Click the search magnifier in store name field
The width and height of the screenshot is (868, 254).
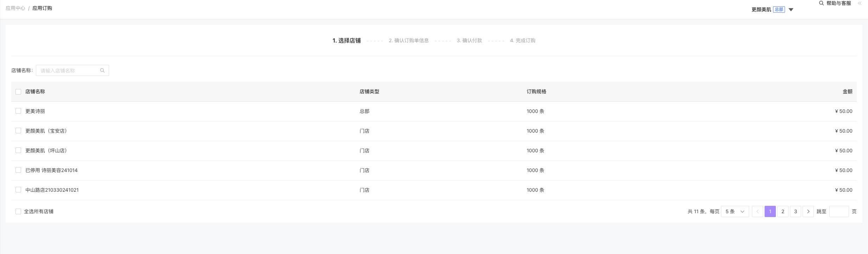coord(102,70)
